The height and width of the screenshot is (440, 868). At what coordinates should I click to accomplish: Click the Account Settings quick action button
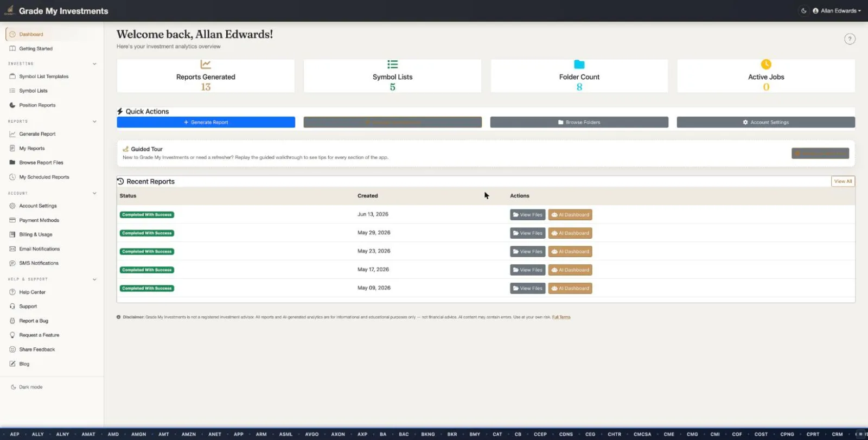tap(765, 122)
